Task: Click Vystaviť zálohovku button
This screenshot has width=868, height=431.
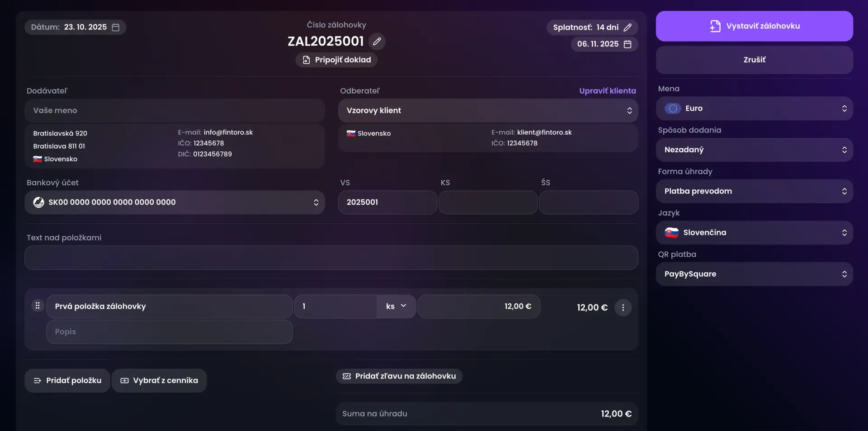Action: (754, 26)
